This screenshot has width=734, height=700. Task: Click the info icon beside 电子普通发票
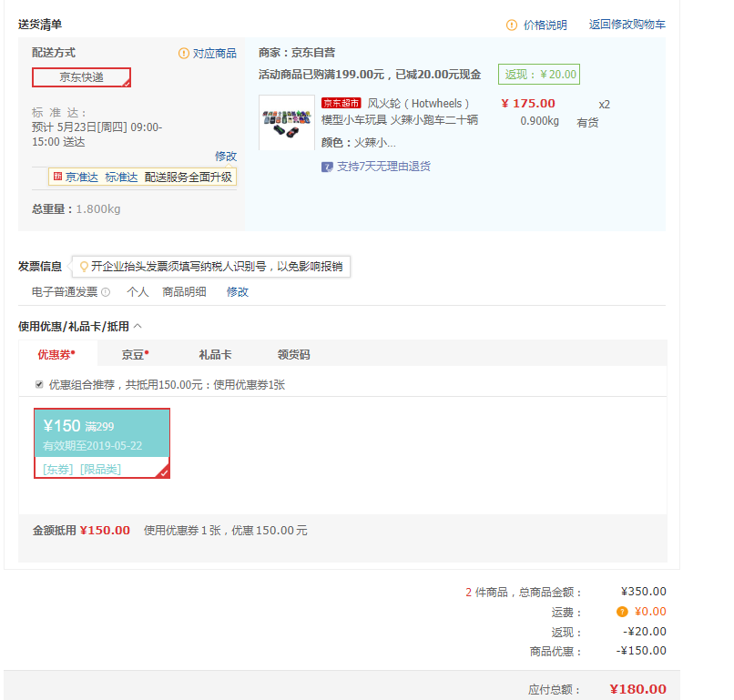pos(106,292)
